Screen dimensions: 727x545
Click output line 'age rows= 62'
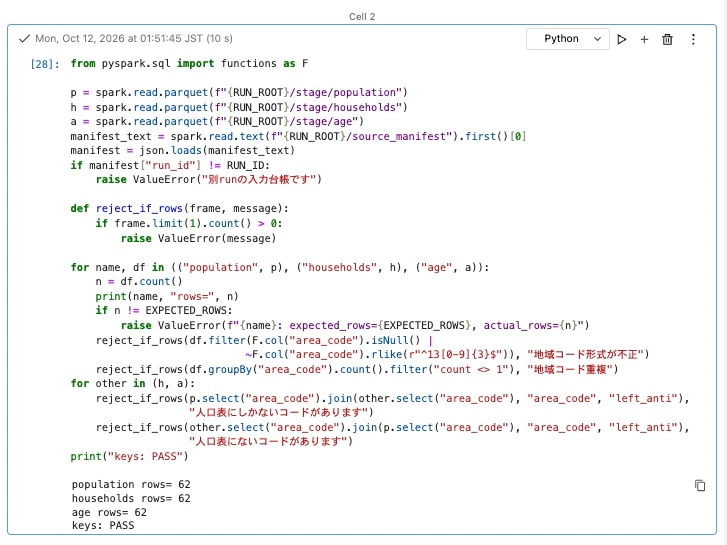109,512
